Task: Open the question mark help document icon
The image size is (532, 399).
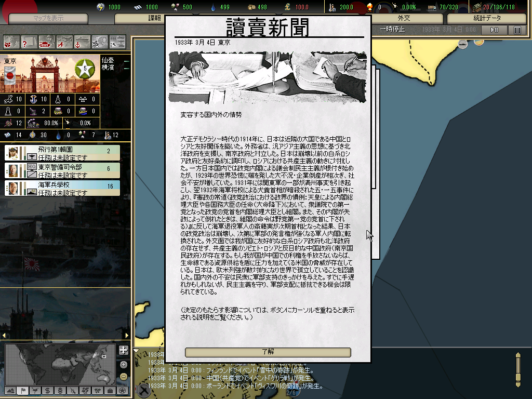Action: click(x=29, y=42)
